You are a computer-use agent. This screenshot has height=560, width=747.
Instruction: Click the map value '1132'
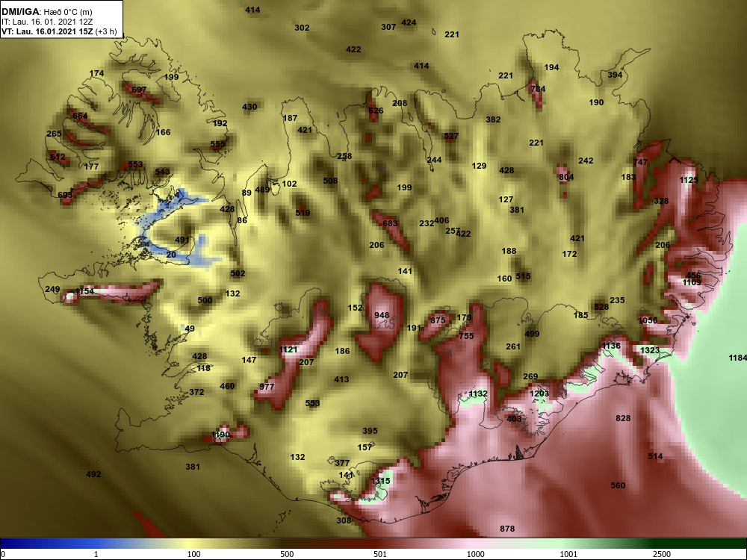tap(478, 393)
